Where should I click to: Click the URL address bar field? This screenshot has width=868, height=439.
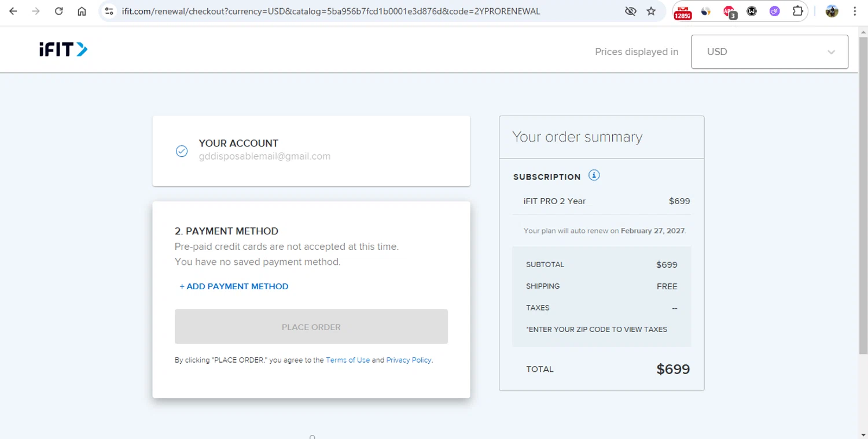347,11
